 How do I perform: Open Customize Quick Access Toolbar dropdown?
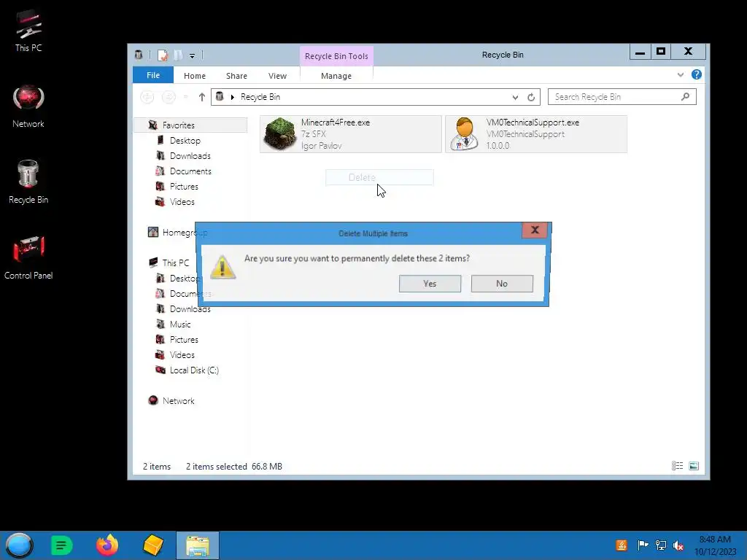tap(192, 55)
